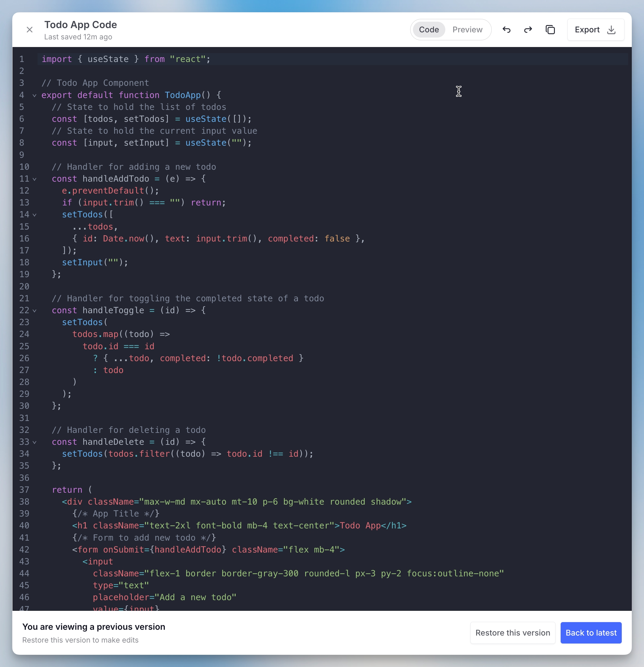Click Restore this version
The width and height of the screenshot is (644, 667).
[x=512, y=633]
